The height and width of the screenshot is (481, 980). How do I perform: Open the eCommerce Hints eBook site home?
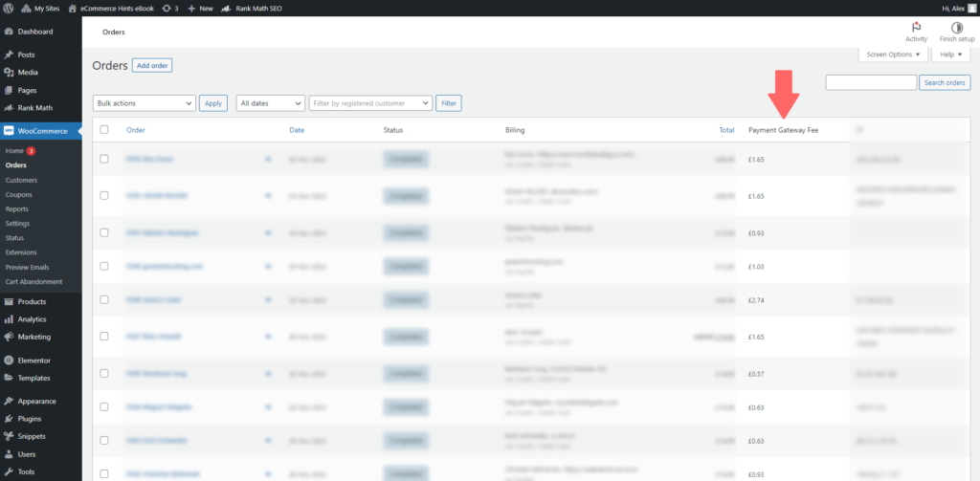click(111, 8)
